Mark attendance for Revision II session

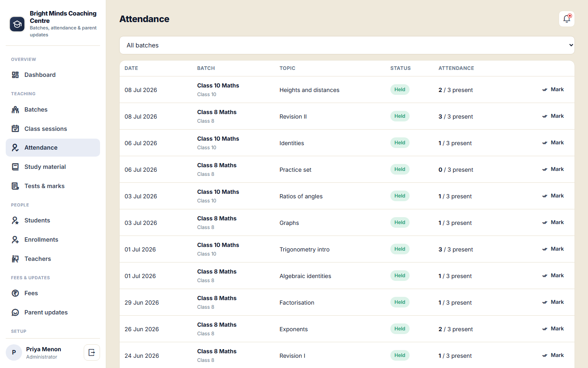(x=553, y=116)
